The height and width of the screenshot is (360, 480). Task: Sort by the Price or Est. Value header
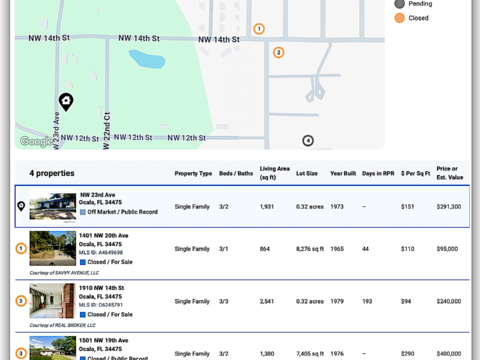pyautogui.click(x=450, y=173)
